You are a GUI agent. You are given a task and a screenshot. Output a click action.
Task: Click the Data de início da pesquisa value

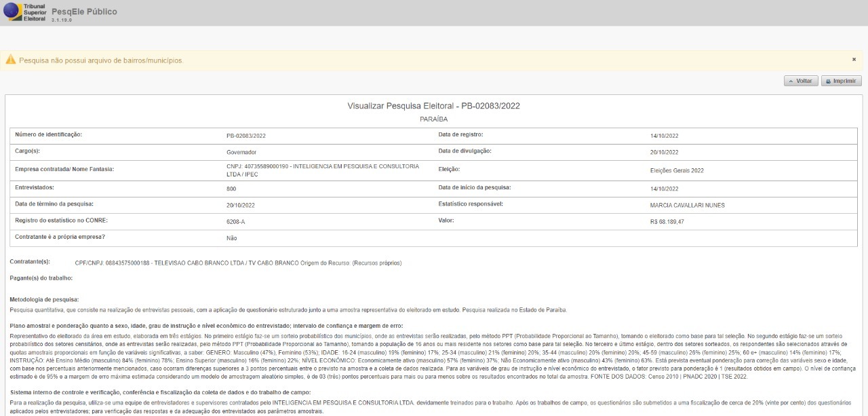click(x=665, y=189)
